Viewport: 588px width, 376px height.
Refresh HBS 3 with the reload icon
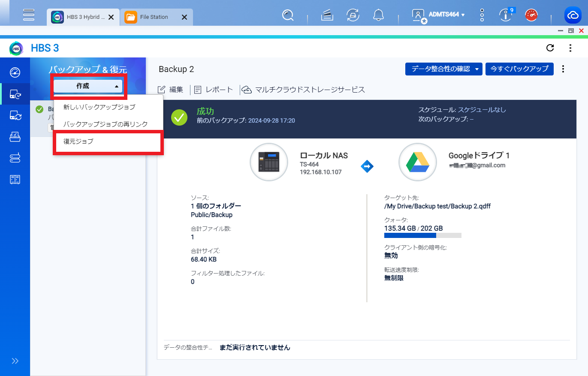coord(550,48)
